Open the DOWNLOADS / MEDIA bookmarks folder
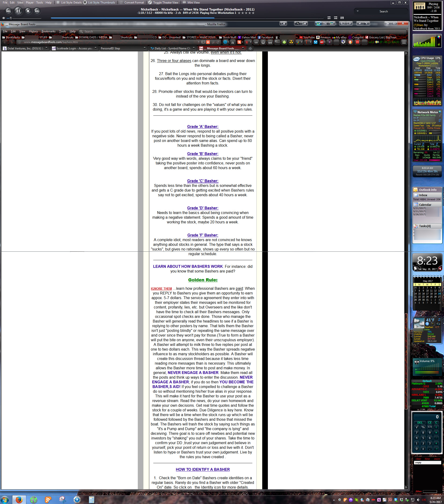The width and height of the screenshot is (444, 504). (91, 37)
